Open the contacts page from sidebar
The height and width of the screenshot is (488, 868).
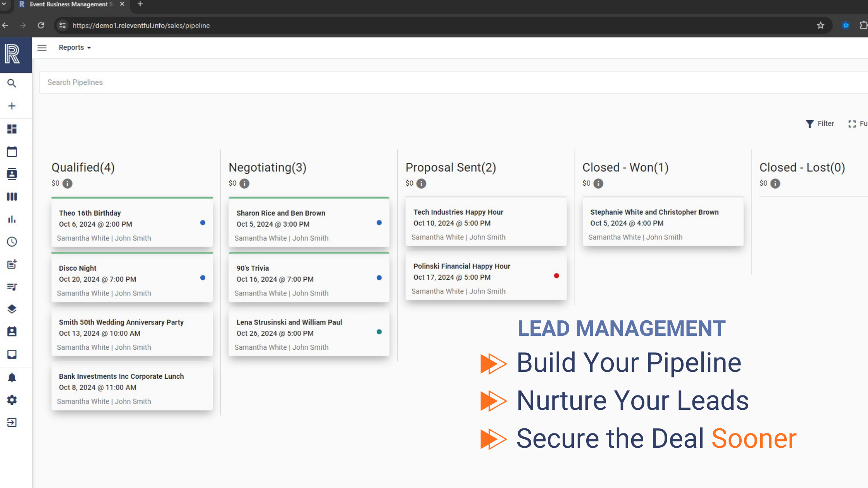[x=12, y=174]
